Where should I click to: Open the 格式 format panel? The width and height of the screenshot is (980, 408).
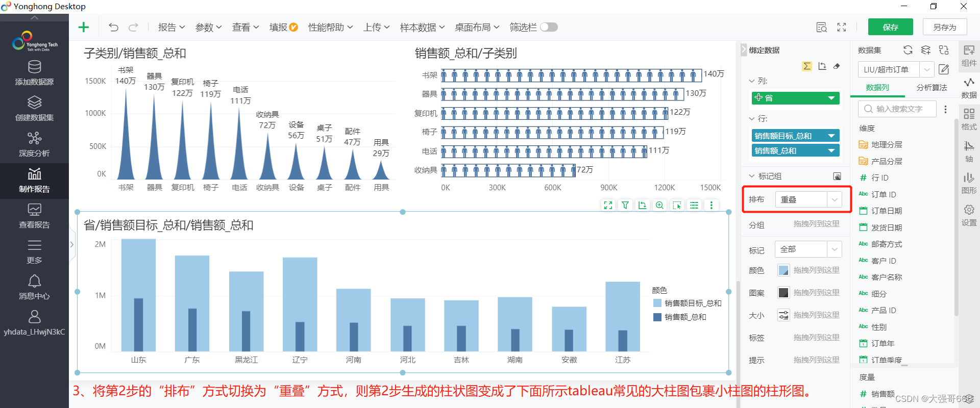coord(969,119)
